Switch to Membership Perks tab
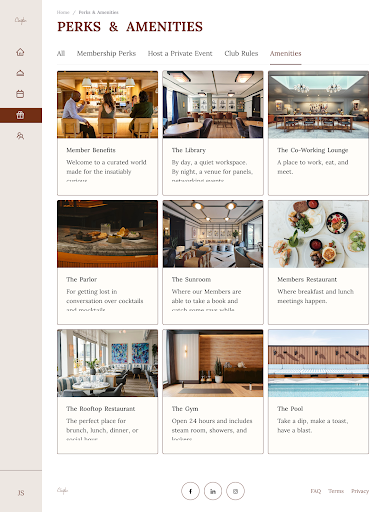This screenshot has width=384, height=512. tap(106, 53)
